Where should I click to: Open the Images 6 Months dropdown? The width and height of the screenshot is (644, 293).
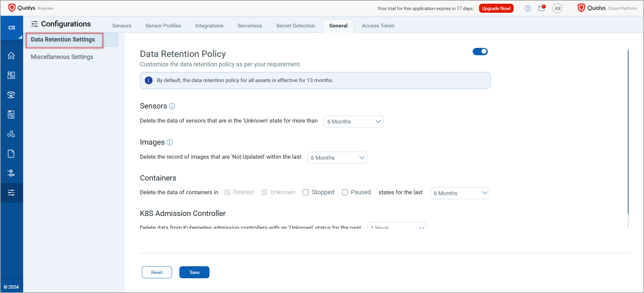click(x=337, y=158)
